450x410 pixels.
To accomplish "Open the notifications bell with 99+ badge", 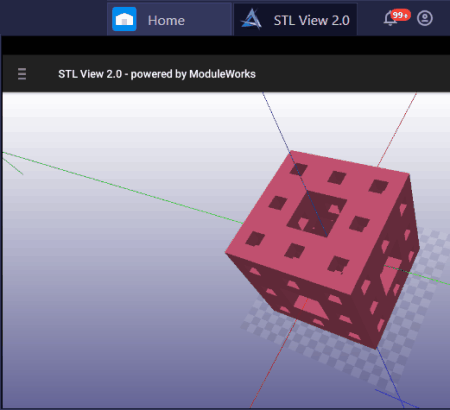I will coord(396,18).
